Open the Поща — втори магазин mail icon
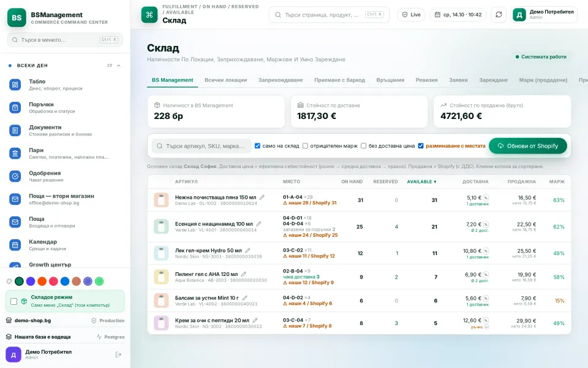The image size is (588, 368). (15, 199)
